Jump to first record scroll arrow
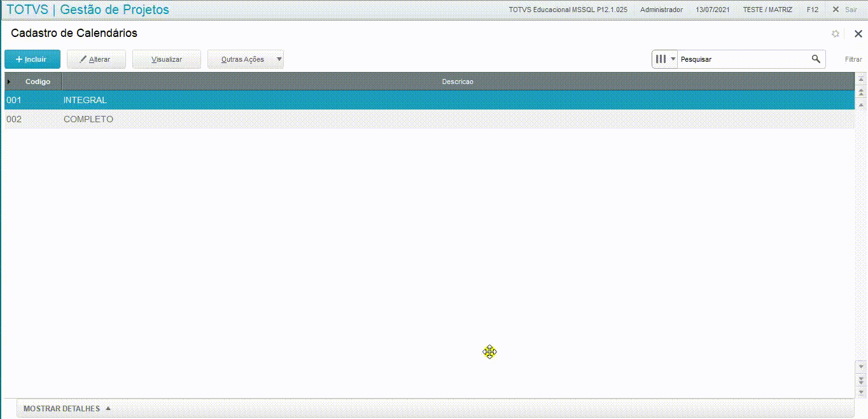Viewport: 868px width, 419px height. click(x=861, y=80)
